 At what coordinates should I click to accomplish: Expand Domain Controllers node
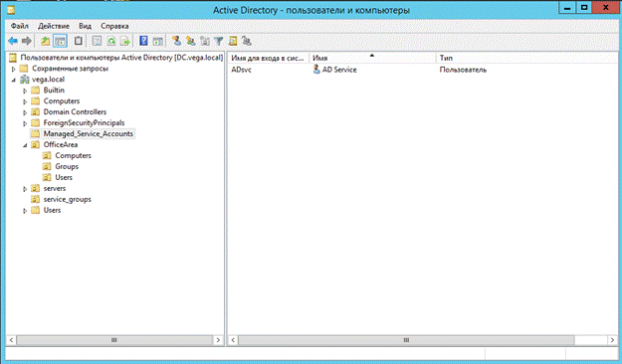(25, 112)
